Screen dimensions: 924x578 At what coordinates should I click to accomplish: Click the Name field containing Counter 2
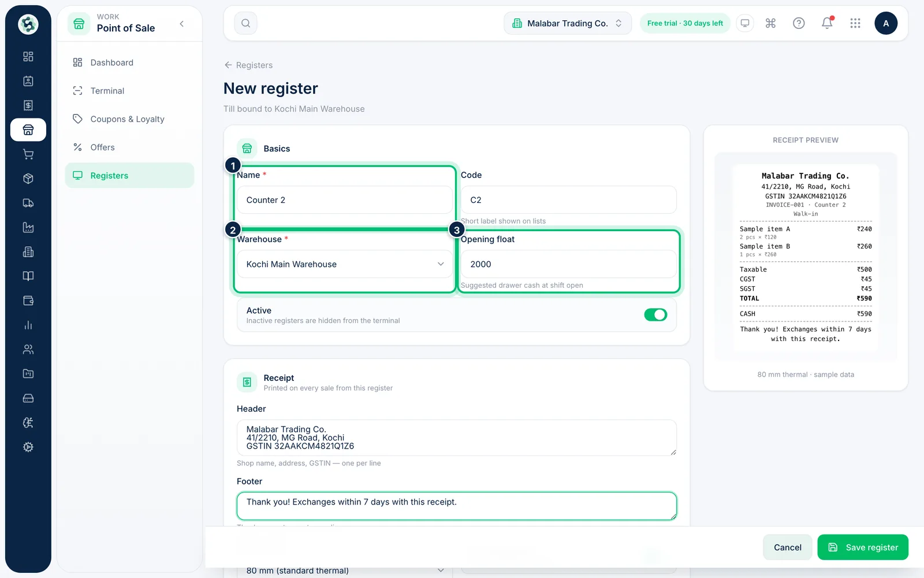coord(345,200)
